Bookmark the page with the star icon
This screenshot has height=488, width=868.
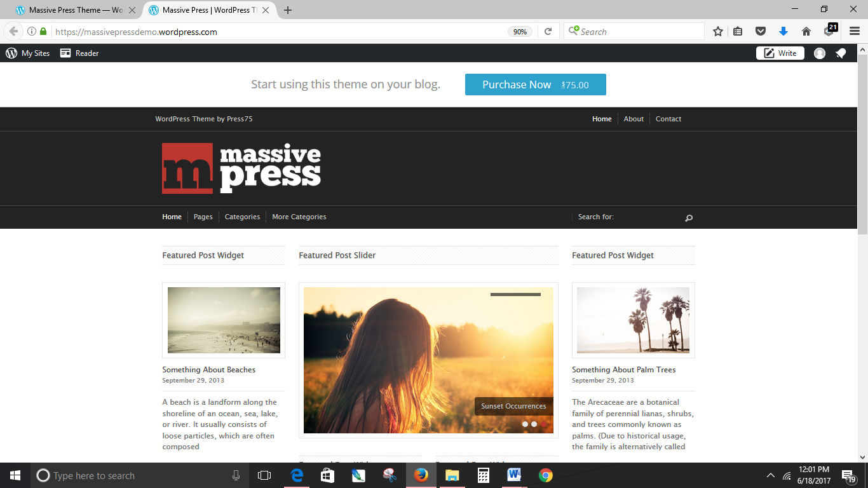(x=717, y=30)
